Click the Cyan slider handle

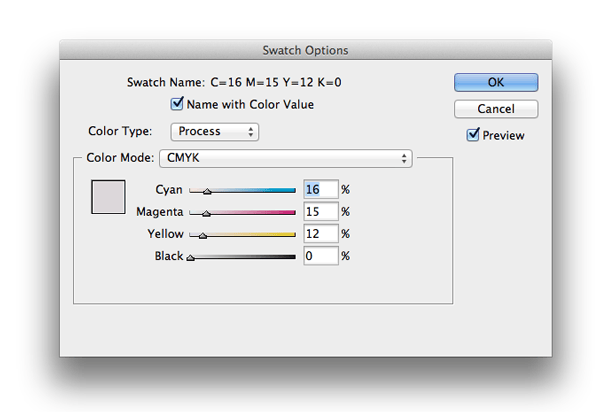(x=207, y=192)
